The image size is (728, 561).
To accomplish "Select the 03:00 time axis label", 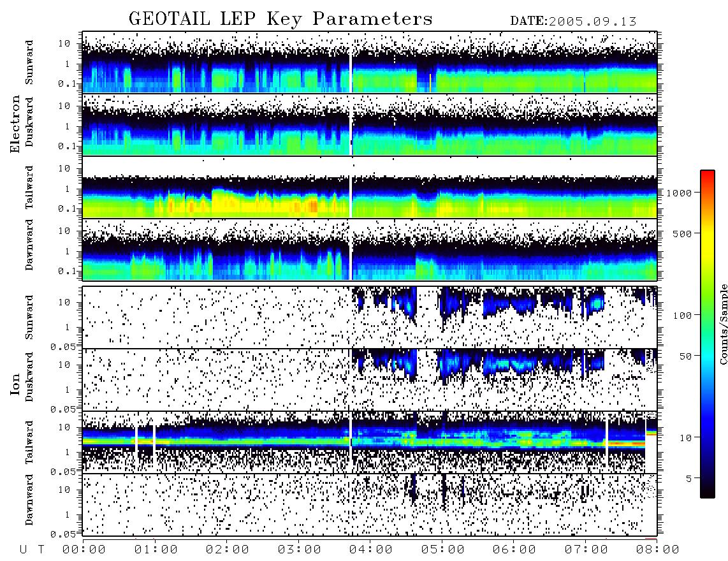I will (300, 550).
